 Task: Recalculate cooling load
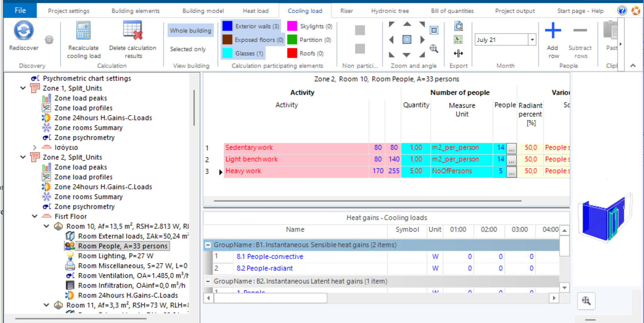pyautogui.click(x=84, y=31)
